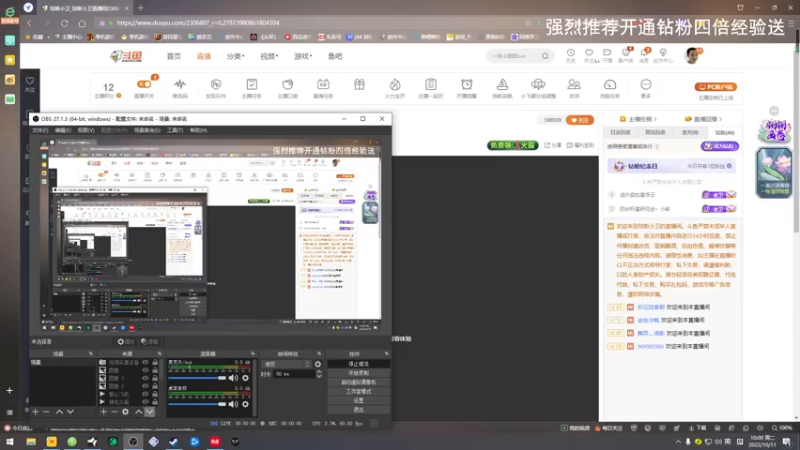The height and width of the screenshot is (450, 800).
Task: Click the orange PC客户端 button
Action: pos(715,87)
